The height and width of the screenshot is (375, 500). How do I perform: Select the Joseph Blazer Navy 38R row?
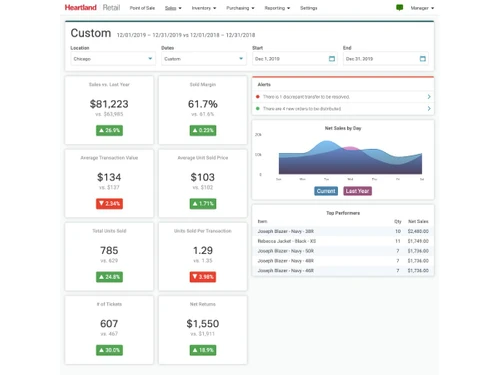coord(343,231)
